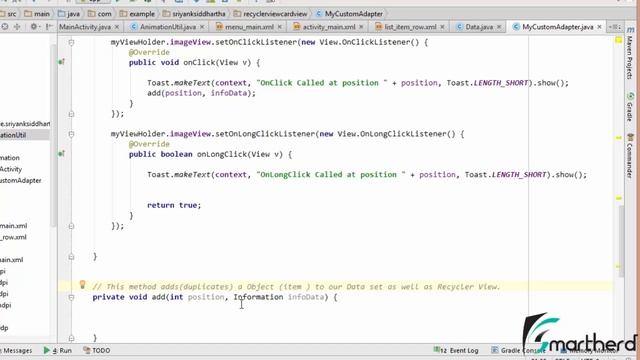Open the Run tool window
Viewport: 640px width, 360px height.
point(58,350)
